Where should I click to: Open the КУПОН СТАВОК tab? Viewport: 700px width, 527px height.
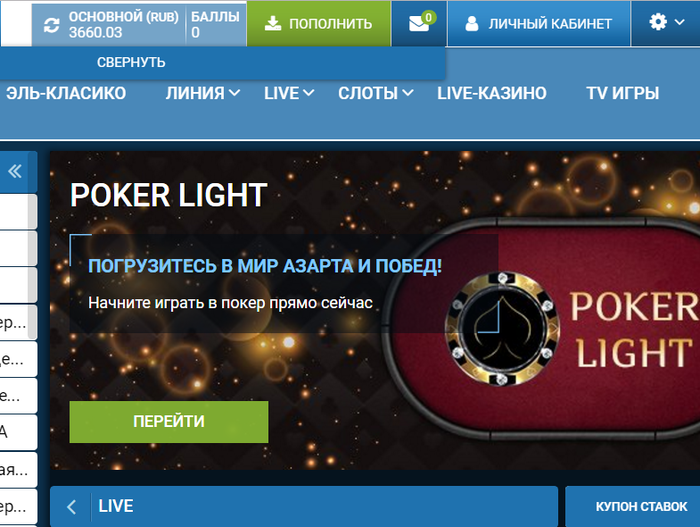point(642,506)
